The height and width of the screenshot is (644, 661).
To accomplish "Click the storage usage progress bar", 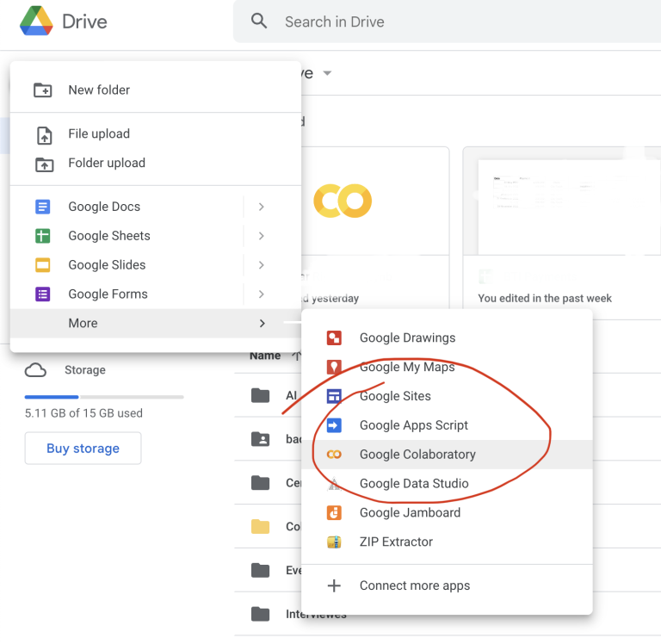I will [x=104, y=397].
